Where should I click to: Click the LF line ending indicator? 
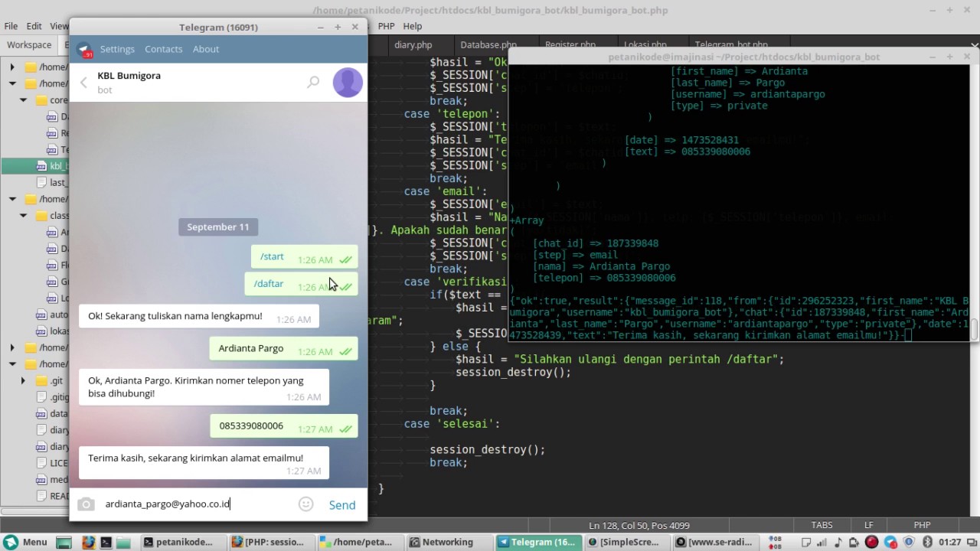click(869, 525)
